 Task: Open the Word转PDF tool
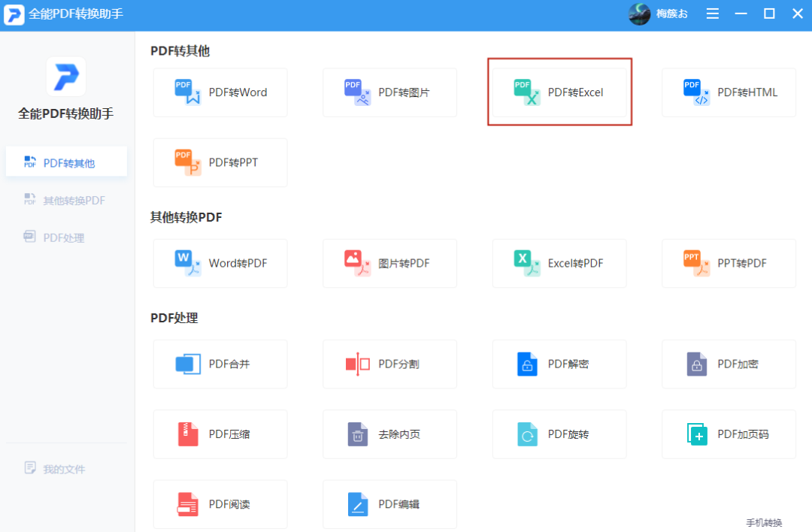[188, 263]
